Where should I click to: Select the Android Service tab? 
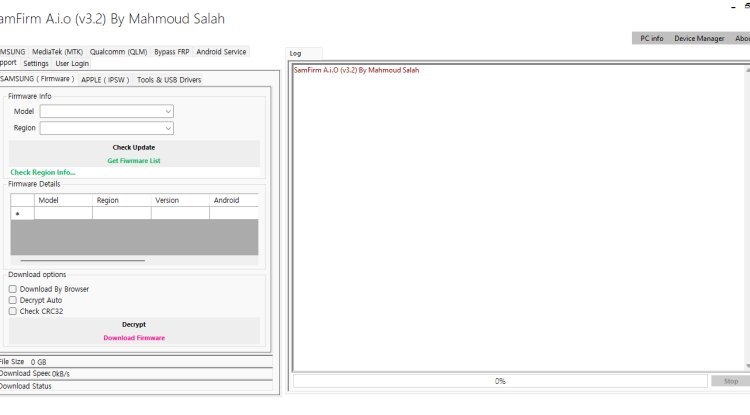pos(221,52)
